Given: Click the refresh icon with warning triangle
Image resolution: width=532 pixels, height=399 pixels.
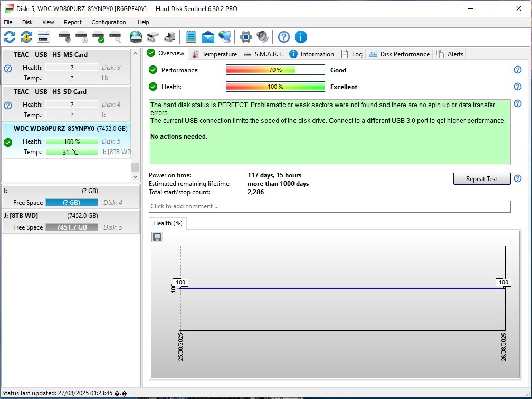Looking at the screenshot, I should [x=26, y=37].
